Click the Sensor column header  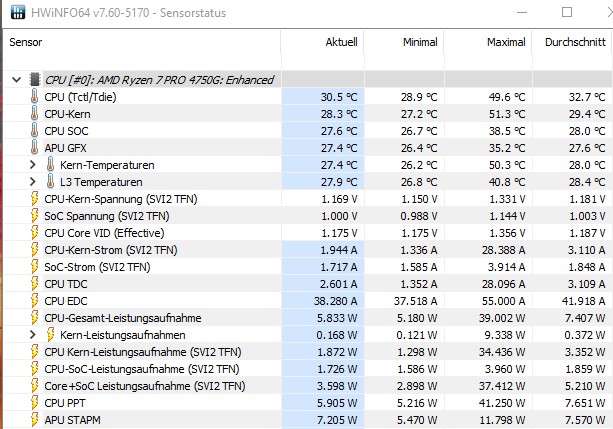tap(142, 42)
